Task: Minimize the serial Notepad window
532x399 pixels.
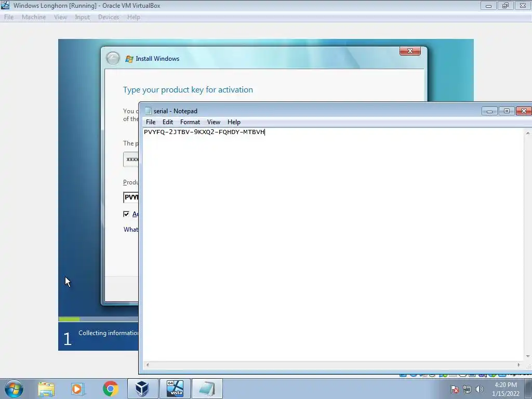Action: point(489,111)
